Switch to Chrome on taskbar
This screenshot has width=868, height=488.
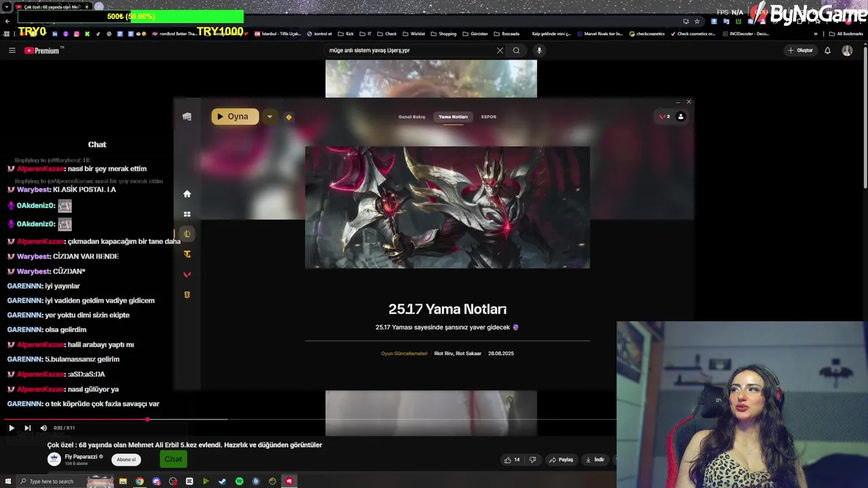point(140,481)
